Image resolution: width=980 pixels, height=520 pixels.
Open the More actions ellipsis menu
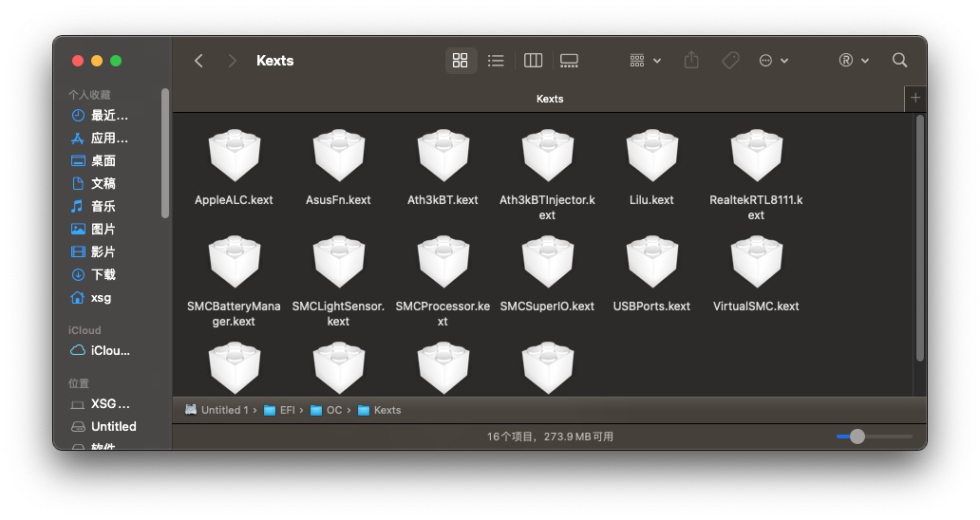coord(773,61)
